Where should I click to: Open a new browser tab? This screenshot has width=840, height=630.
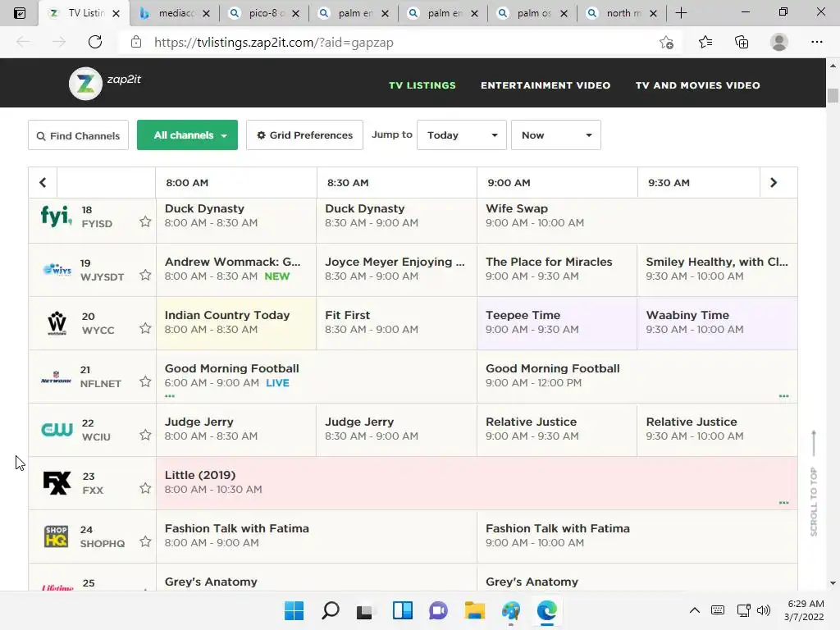pos(681,13)
